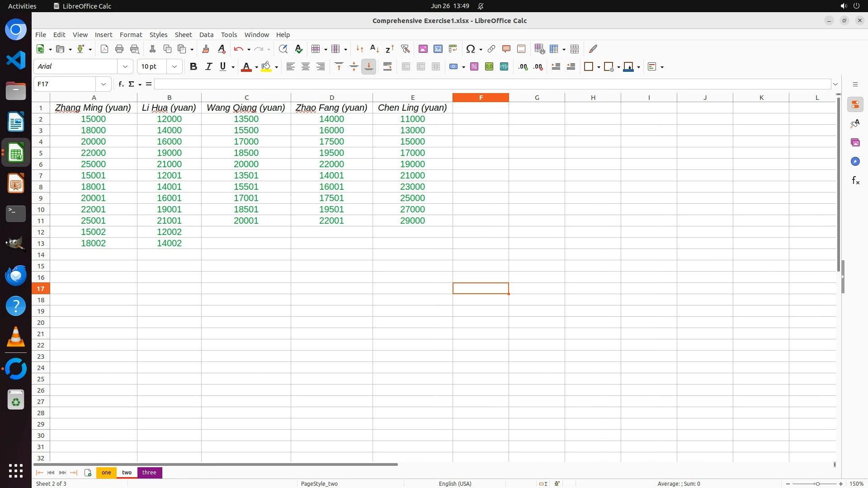This screenshot has width=868, height=488.
Task: Expand the formula bar chevron
Action: (835, 84)
